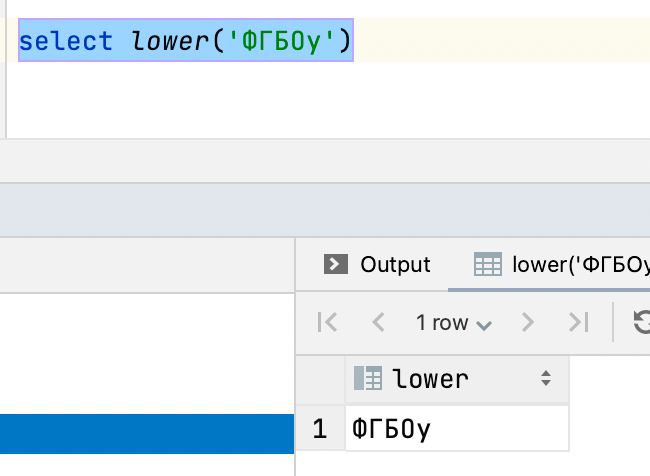Select row number 1
The image size is (650, 476).
pyautogui.click(x=320, y=428)
